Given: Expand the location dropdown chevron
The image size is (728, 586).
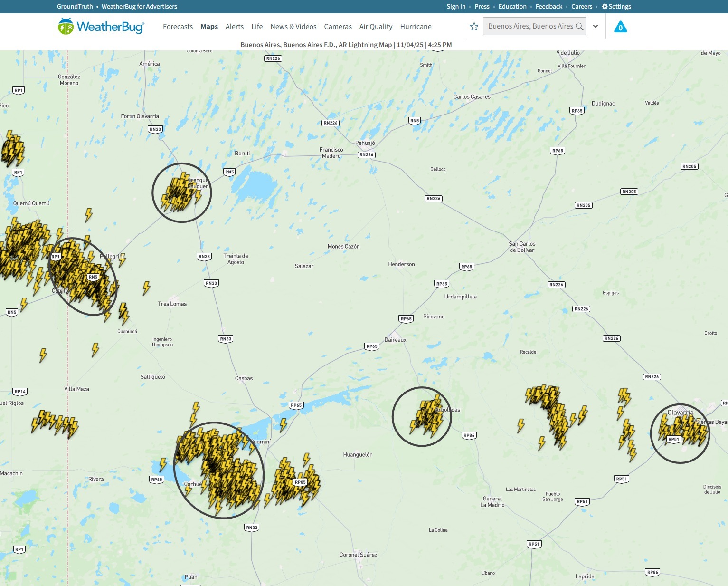Looking at the screenshot, I should pyautogui.click(x=596, y=27).
